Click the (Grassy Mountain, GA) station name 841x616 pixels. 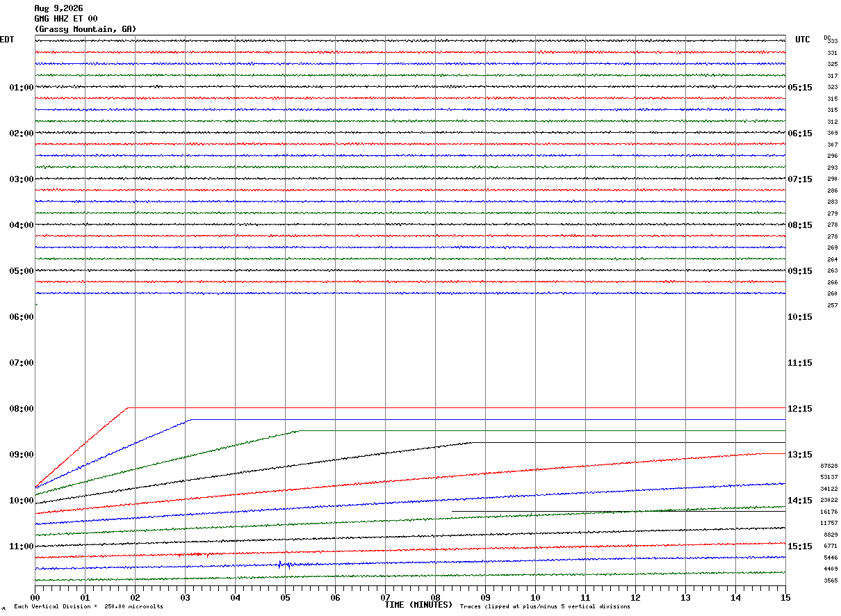click(x=85, y=29)
